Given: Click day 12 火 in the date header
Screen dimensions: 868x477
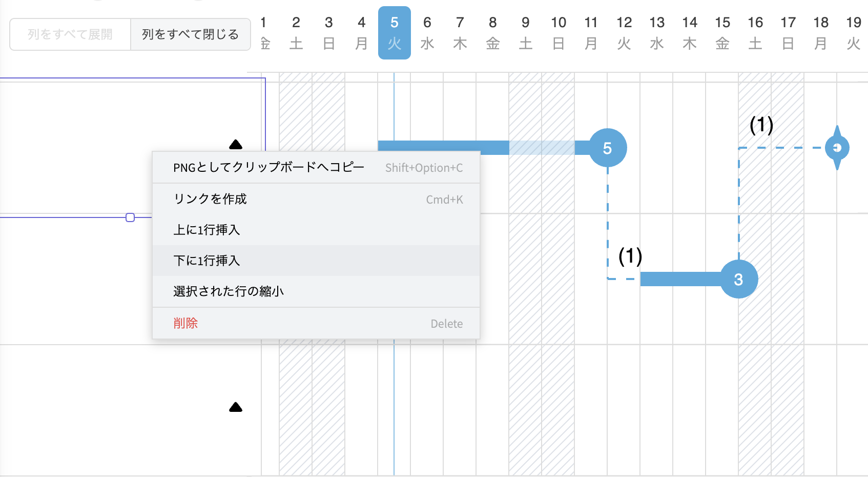Looking at the screenshot, I should pos(624,33).
